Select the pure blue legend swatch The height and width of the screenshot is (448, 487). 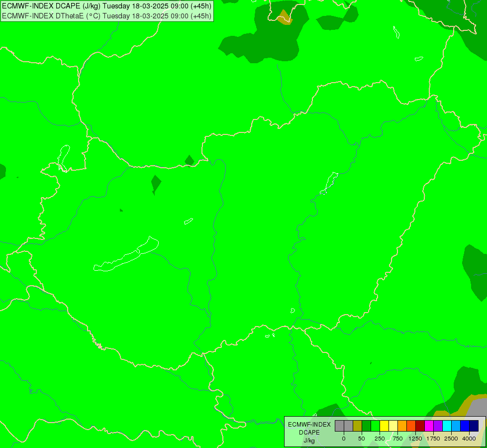465,426
